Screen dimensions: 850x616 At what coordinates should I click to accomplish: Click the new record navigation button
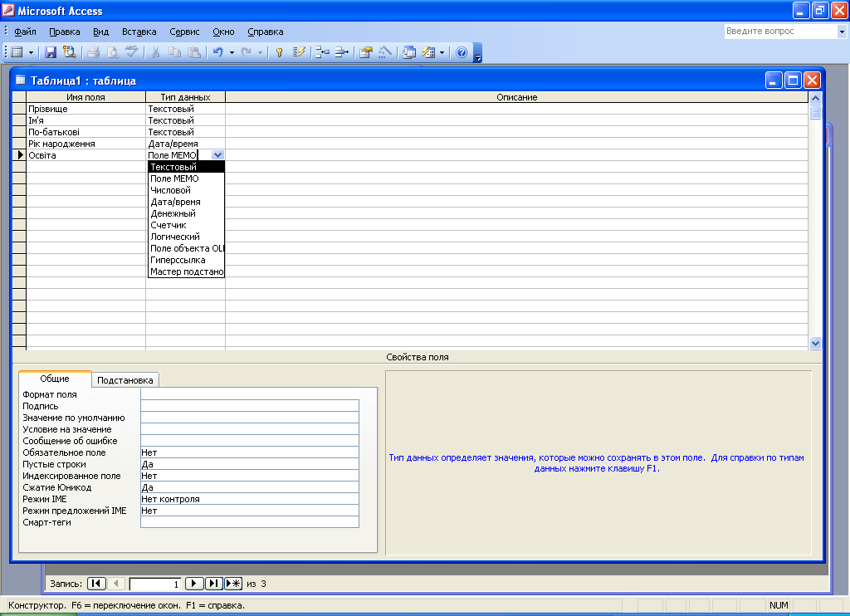click(233, 584)
